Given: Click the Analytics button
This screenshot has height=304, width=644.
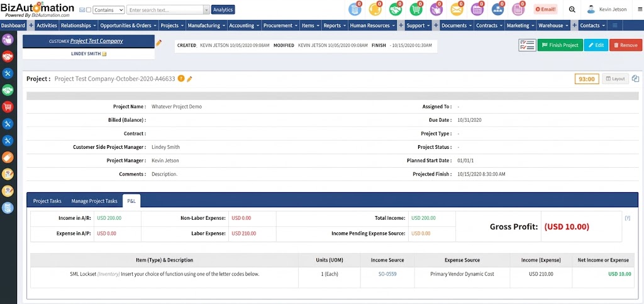Looking at the screenshot, I should pyautogui.click(x=223, y=10).
